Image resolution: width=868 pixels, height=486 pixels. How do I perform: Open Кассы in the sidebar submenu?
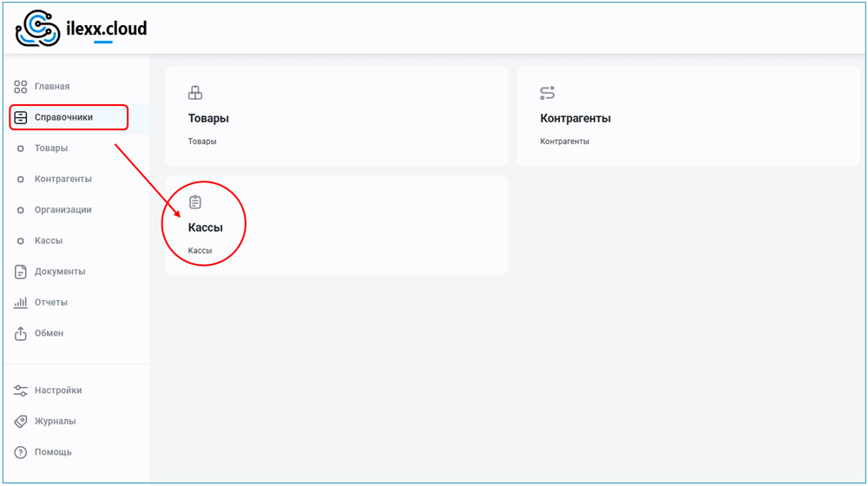49,240
